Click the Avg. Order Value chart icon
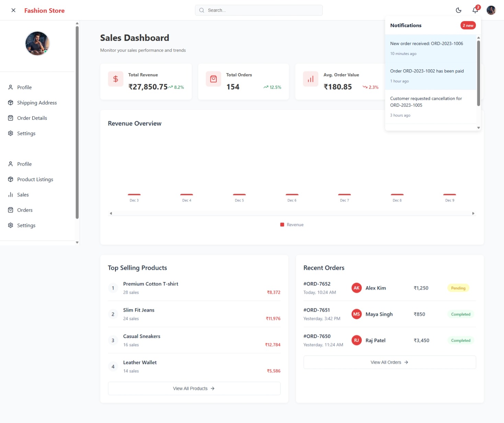The width and height of the screenshot is (504, 423). 310,79
